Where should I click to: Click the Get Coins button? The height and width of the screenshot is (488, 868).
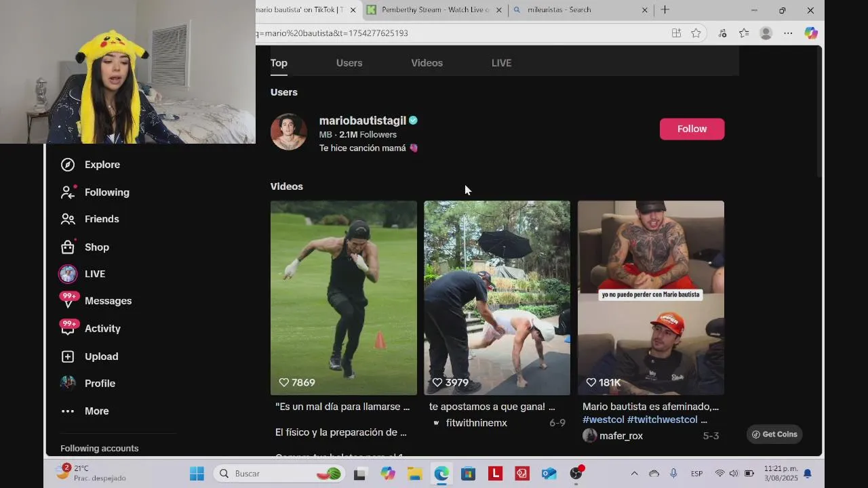pos(774,434)
